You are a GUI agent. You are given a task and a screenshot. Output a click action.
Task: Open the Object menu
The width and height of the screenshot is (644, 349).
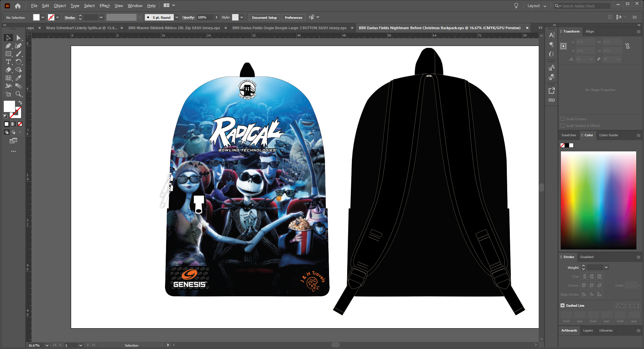60,6
